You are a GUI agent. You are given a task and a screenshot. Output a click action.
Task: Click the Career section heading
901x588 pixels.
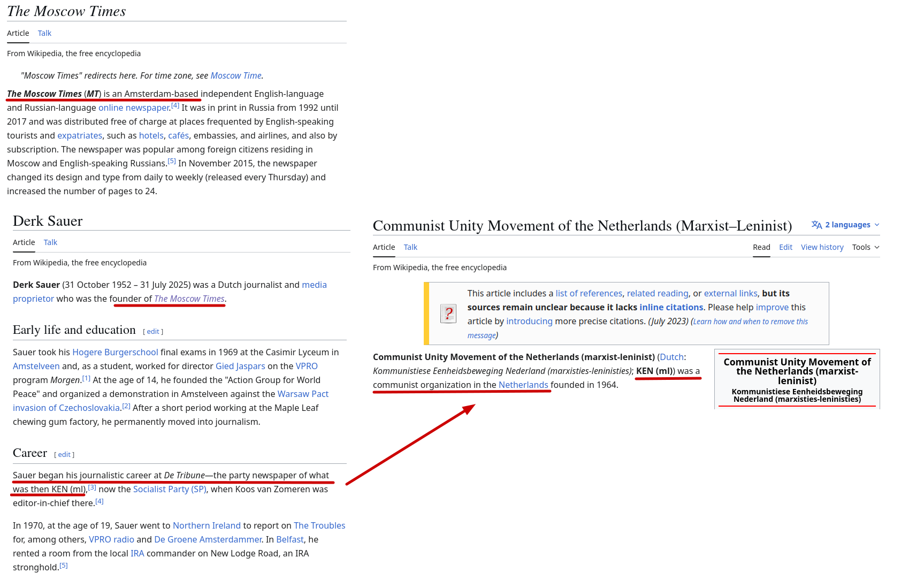(30, 453)
